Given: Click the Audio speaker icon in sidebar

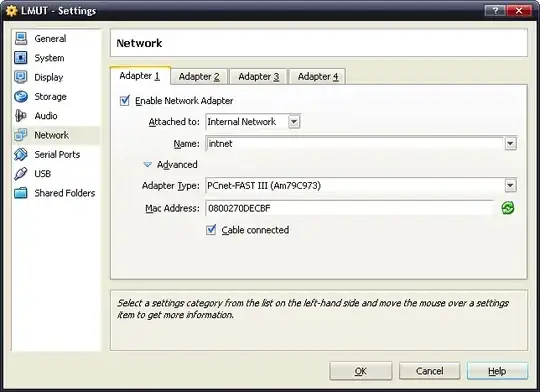Looking at the screenshot, I should point(21,116).
